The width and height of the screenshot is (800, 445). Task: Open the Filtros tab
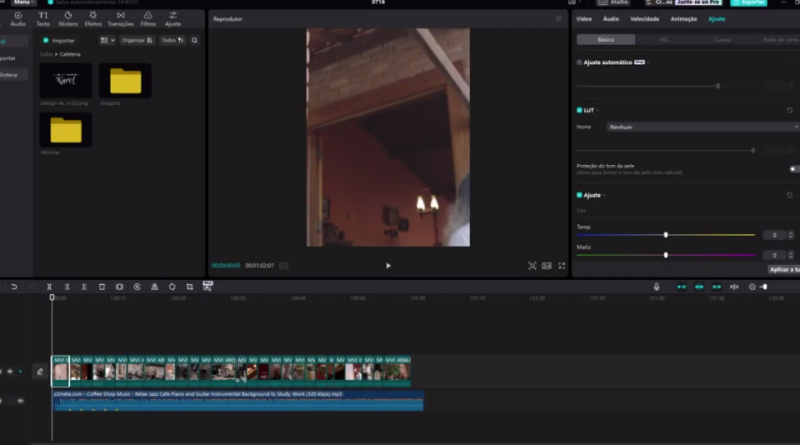point(148,19)
